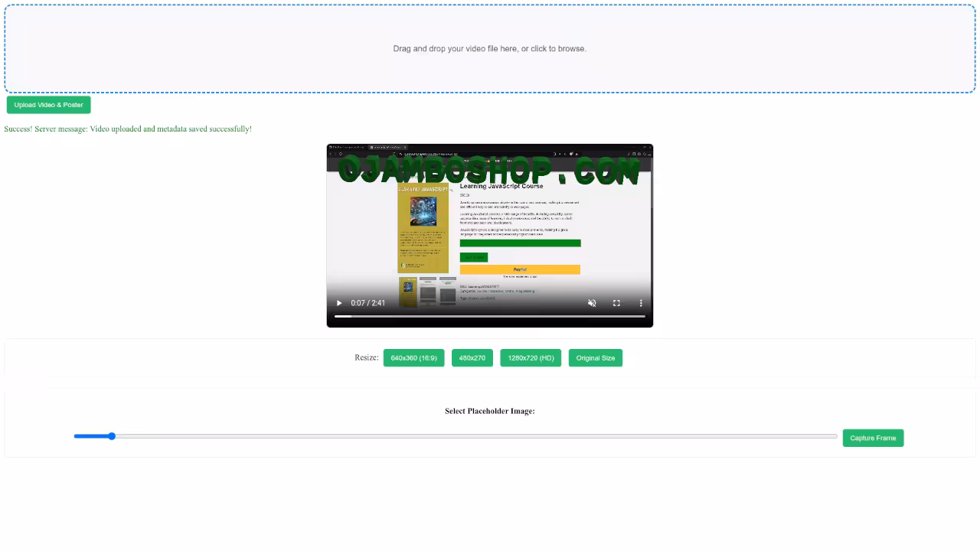The width and height of the screenshot is (980, 551).
Task: Click the OJAMBOSHOP.COM watermark on video
Action: point(488,170)
